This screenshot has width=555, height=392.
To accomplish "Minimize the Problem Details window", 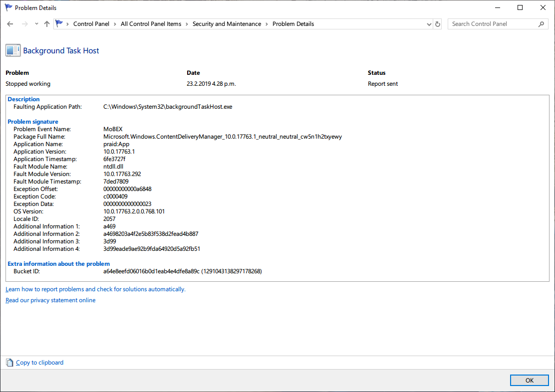I will [x=497, y=7].
